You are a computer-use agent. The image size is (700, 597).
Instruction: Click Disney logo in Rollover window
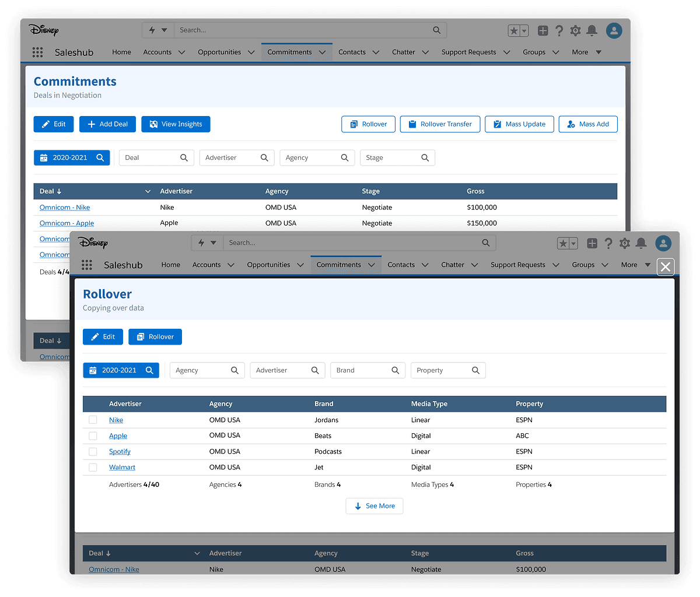[x=93, y=243]
